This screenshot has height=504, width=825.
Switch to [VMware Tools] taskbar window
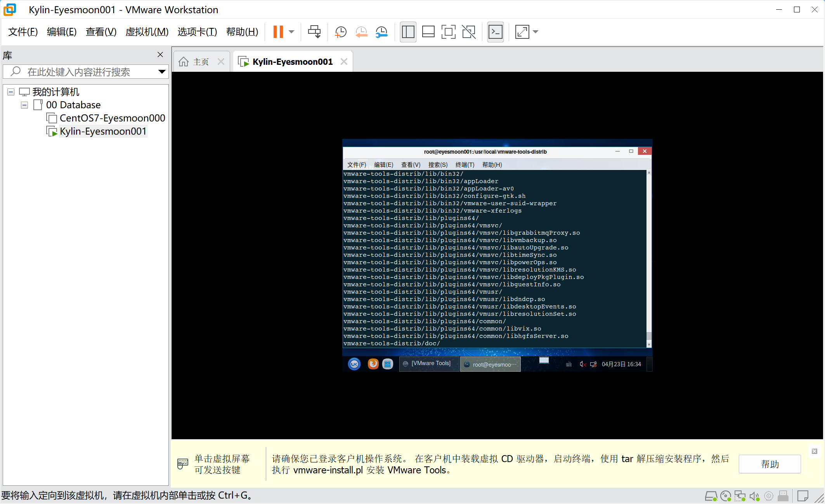coord(429,364)
